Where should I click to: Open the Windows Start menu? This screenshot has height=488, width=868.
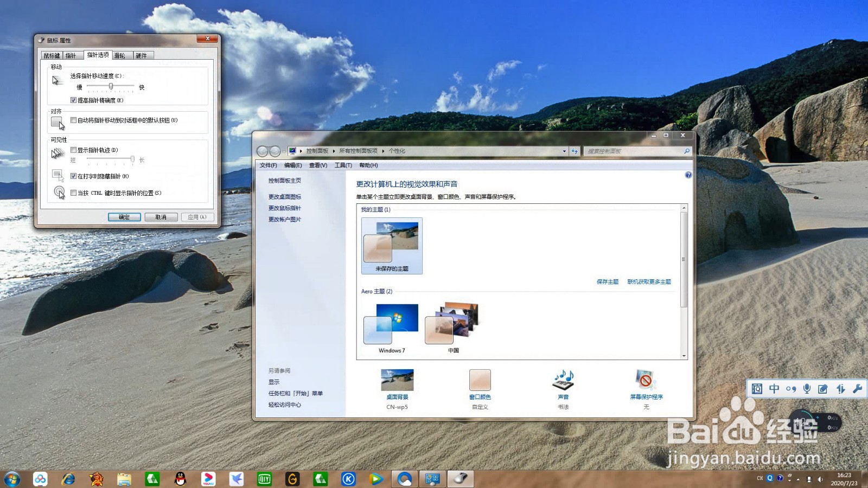click(11, 479)
